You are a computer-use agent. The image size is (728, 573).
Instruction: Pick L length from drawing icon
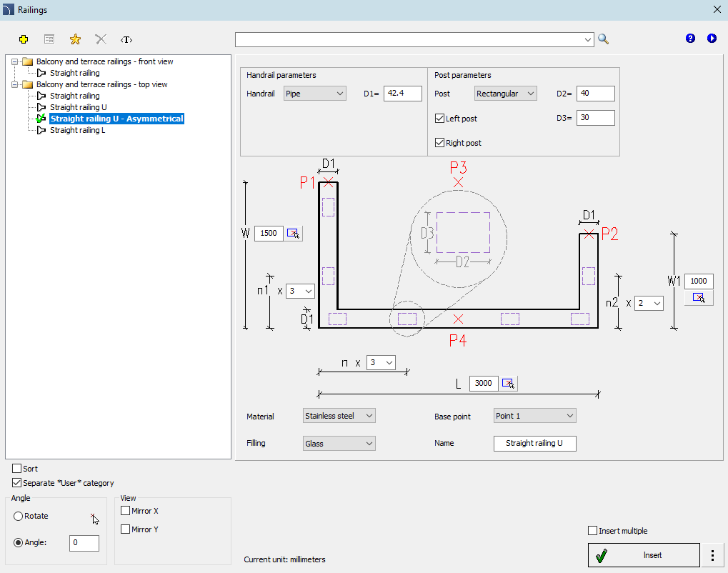(x=508, y=384)
